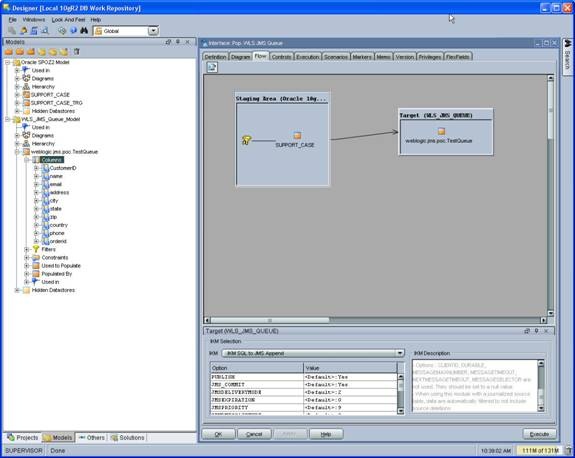
Task: Select the PUBLISH option row
Action: point(304,377)
